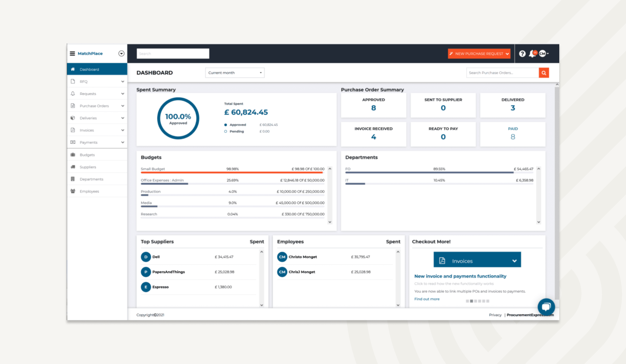Click the Sent To Supplier card
The image size is (626, 364).
(x=443, y=105)
